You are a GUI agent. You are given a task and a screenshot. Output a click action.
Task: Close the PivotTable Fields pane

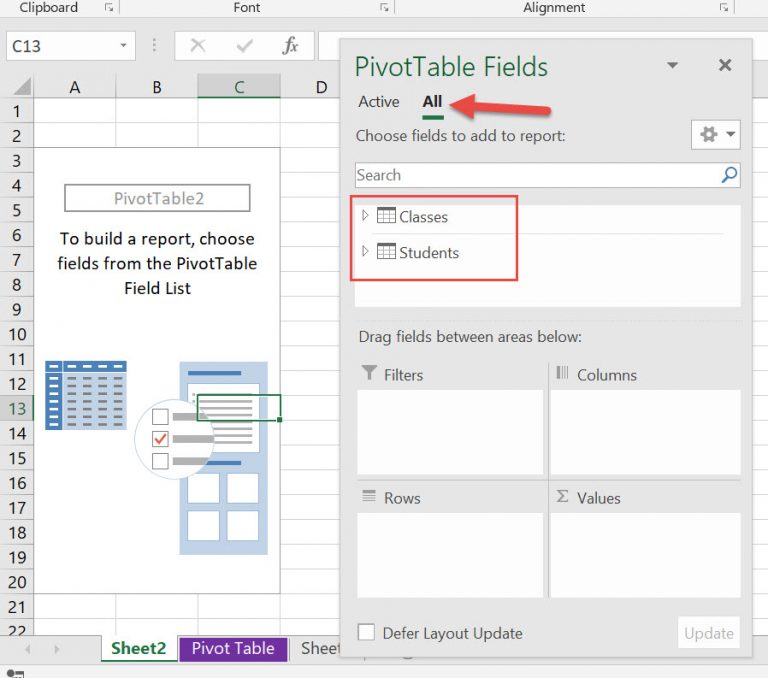[725, 66]
